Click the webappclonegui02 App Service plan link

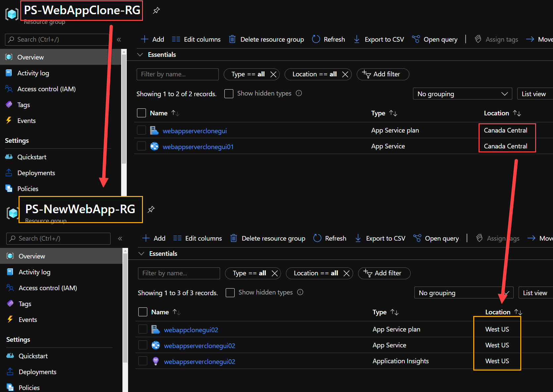[x=191, y=330]
